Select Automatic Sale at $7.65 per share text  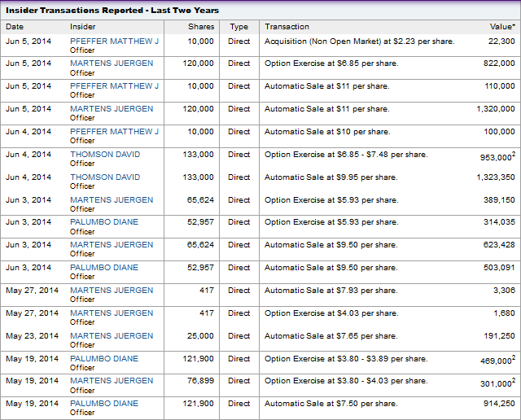point(331,336)
